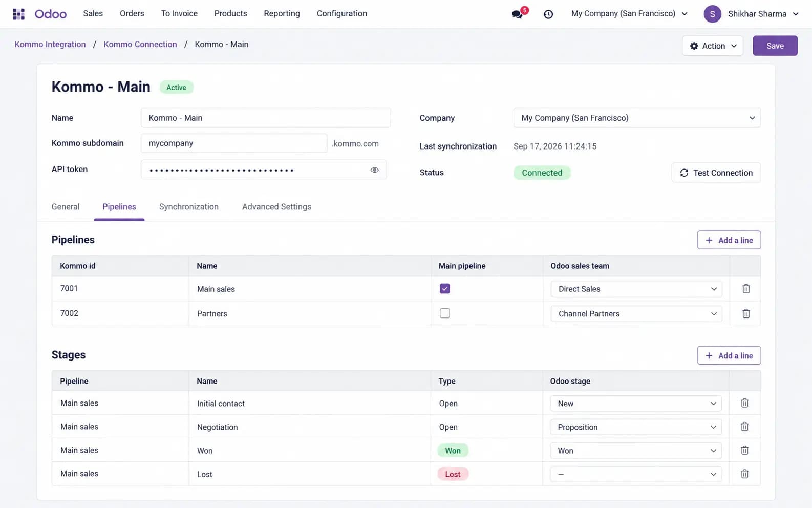
Task: Open Odoo stage dropdown for Initial contact
Action: point(636,403)
